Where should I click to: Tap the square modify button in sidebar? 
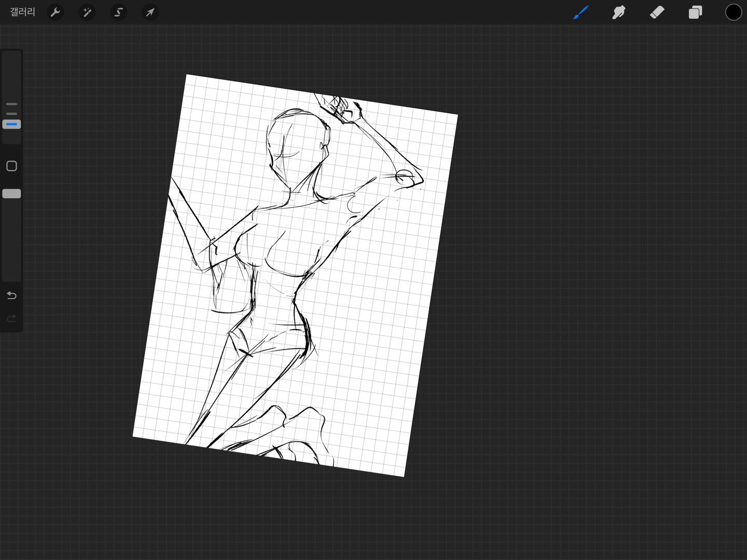click(11, 166)
